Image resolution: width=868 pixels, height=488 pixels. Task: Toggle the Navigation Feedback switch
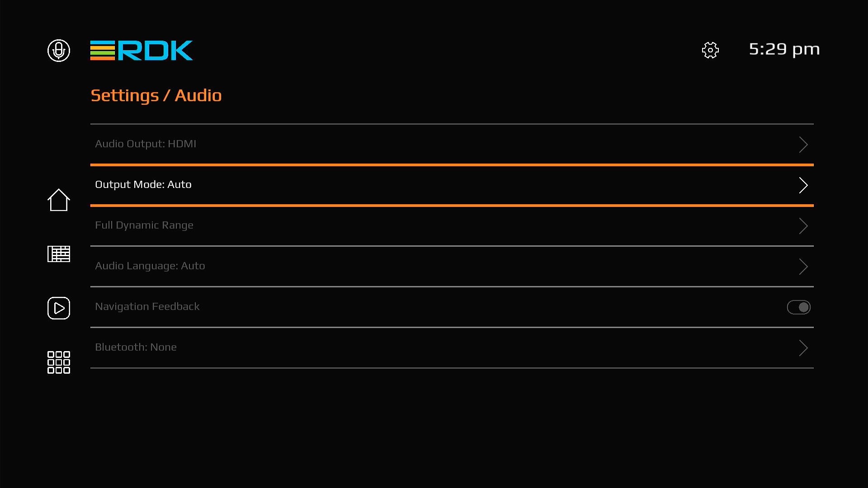[x=798, y=307]
